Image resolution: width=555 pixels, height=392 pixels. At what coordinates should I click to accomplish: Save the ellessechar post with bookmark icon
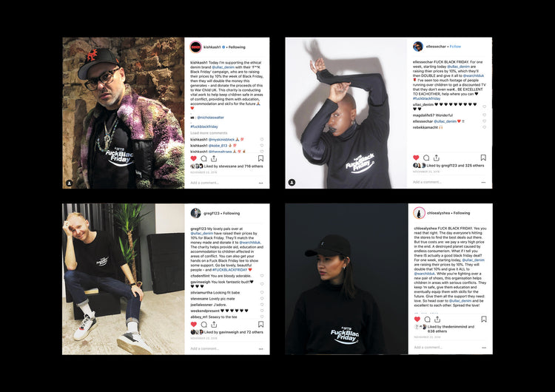point(483,158)
